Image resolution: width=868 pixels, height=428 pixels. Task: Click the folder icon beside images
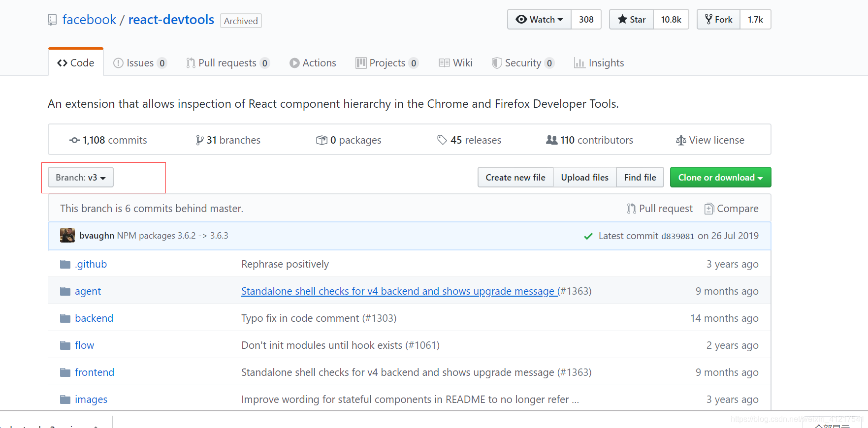click(x=65, y=399)
